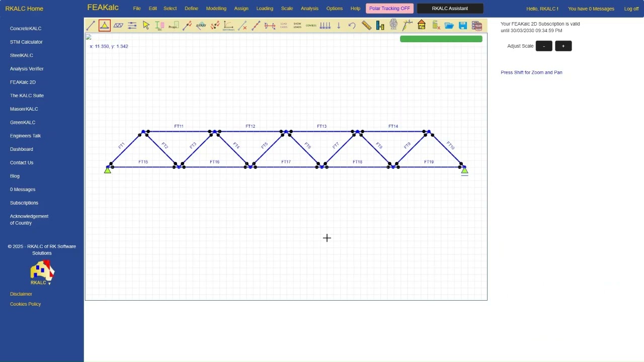
Task: Open the Loading menu
Action: pyautogui.click(x=265, y=9)
